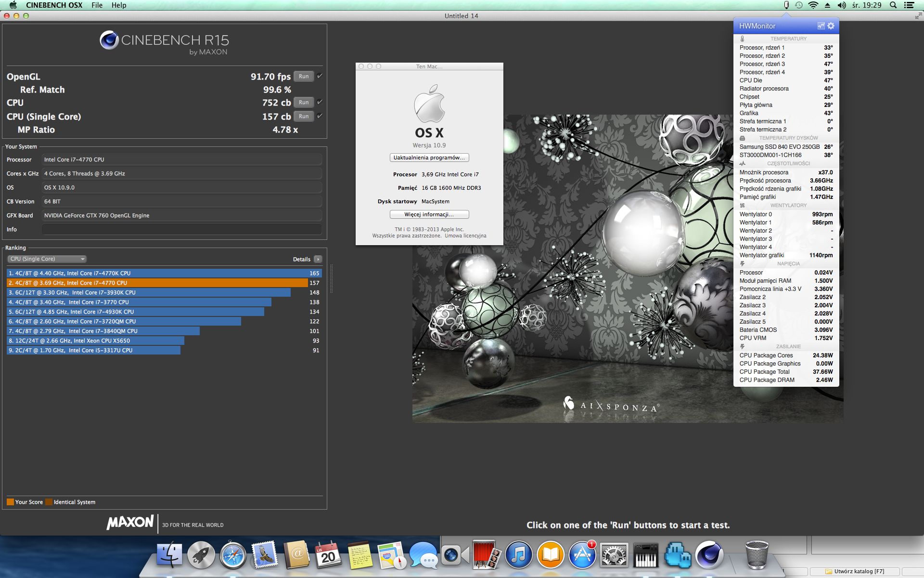Select ranking row Intel Core i7-3770 CPU

coord(164,302)
